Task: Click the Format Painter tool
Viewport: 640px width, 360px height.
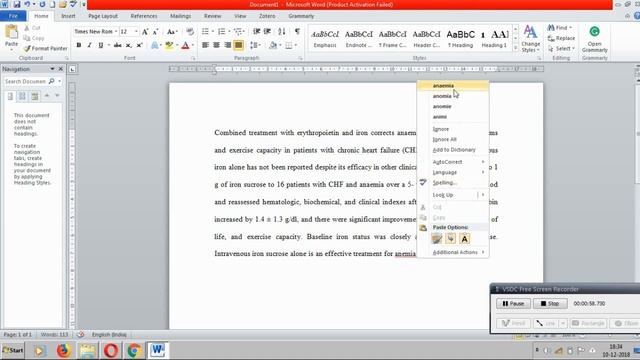Action: pyautogui.click(x=45, y=48)
